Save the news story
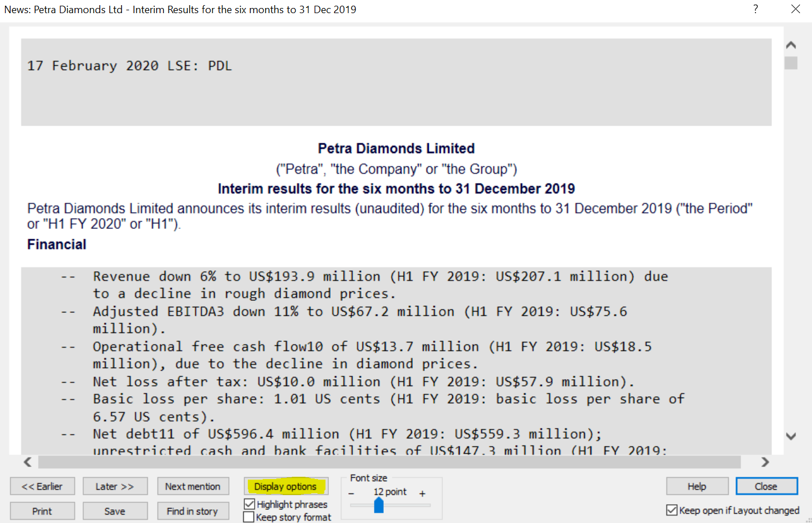The image size is (812, 523). [x=115, y=511]
